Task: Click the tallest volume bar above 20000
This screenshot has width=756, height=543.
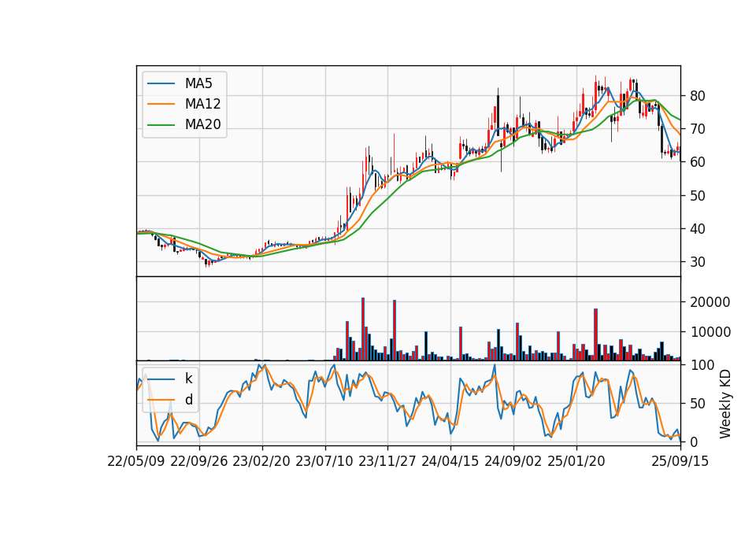Action: pos(363,329)
